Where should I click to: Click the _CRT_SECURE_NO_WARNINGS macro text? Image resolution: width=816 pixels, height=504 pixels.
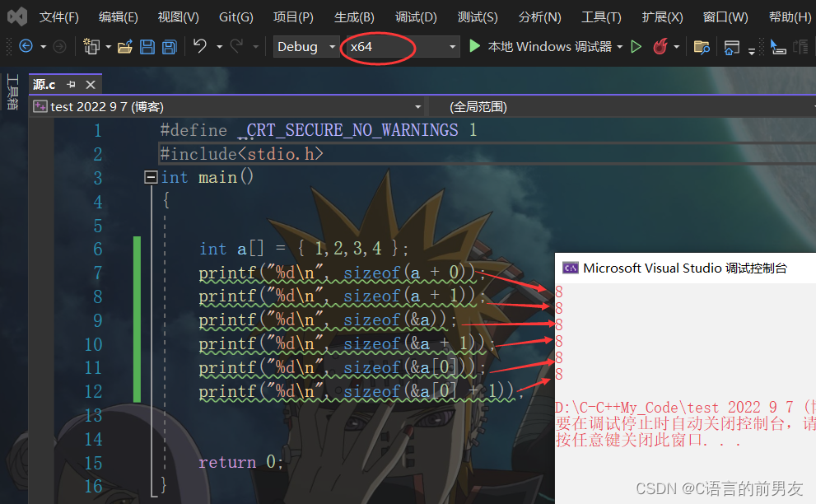[348, 130]
